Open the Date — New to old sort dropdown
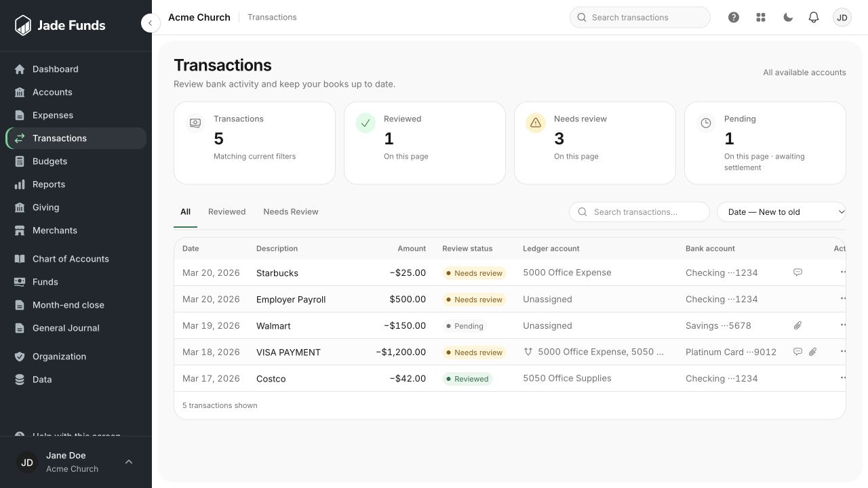Viewport: 868px width, 488px height. point(781,212)
